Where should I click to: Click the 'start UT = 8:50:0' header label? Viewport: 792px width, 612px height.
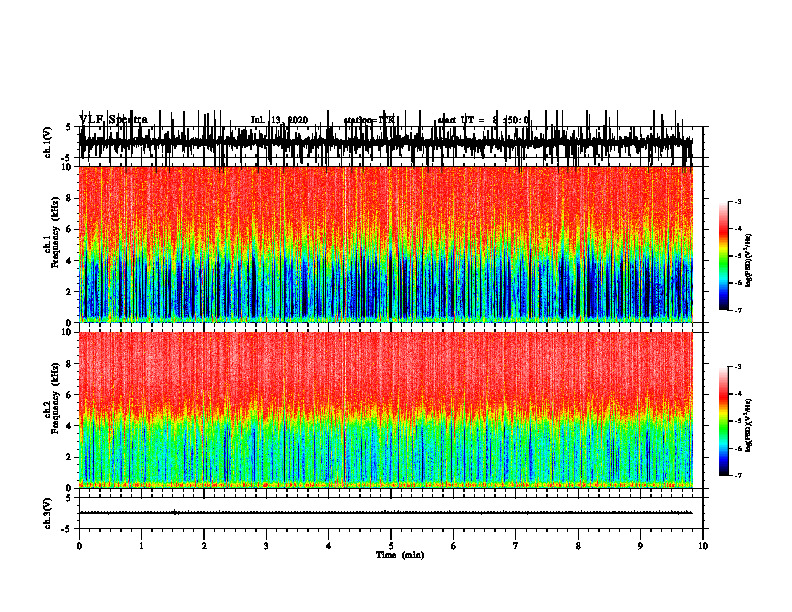[x=483, y=120]
